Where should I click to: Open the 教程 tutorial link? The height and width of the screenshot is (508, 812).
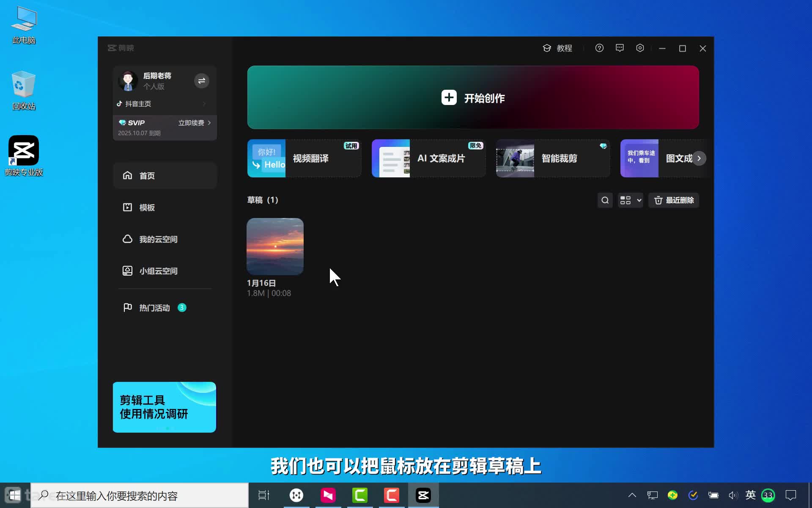pos(557,48)
